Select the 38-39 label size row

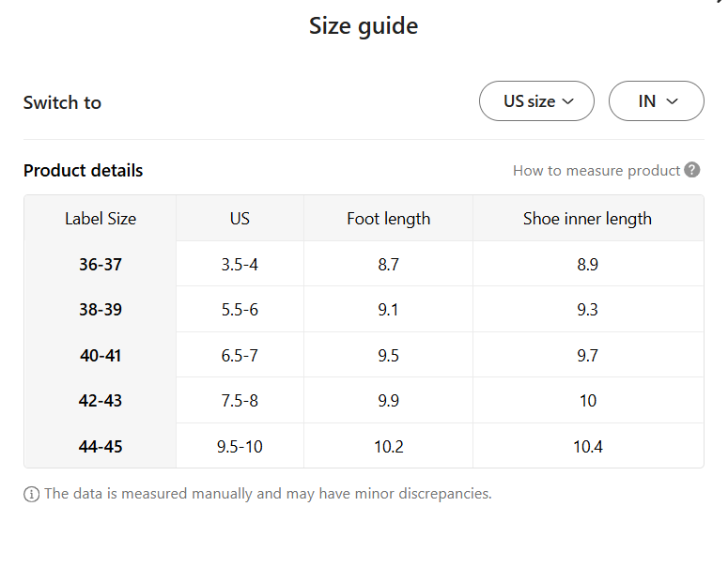[x=101, y=310]
